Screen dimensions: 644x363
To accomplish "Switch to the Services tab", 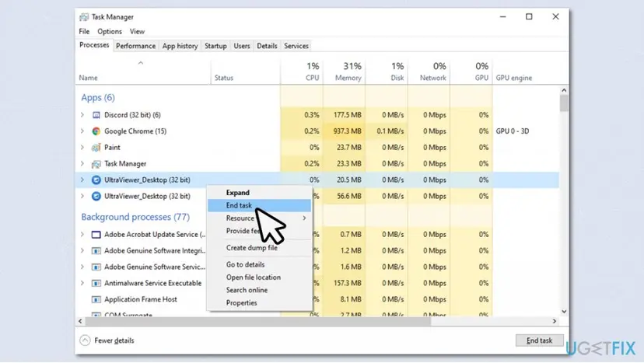I will (x=296, y=46).
